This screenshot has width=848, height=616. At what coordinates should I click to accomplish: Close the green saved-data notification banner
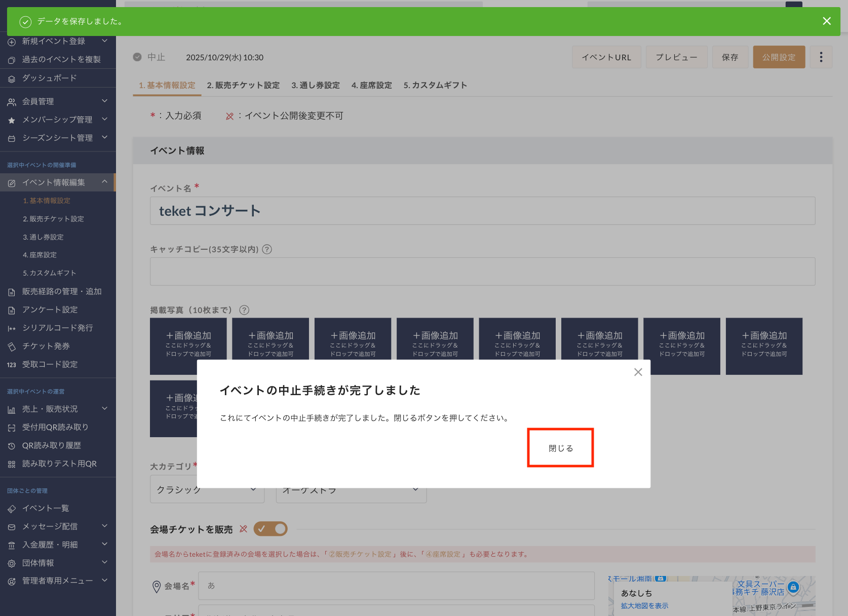[x=826, y=21]
